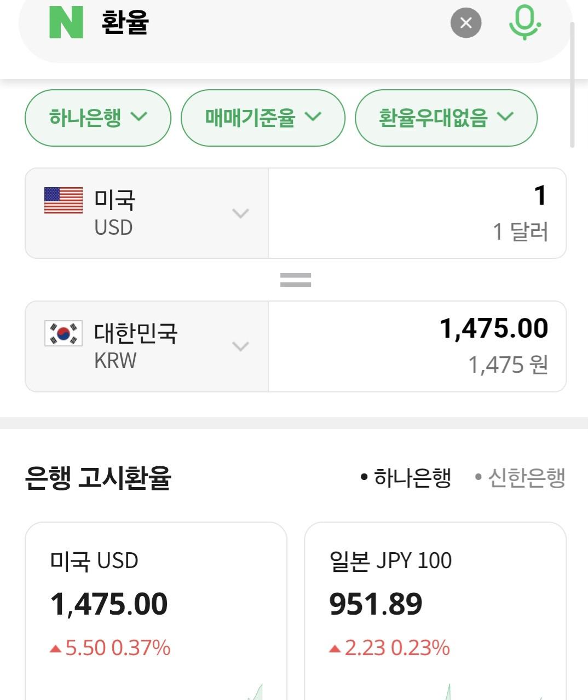The image size is (588, 700).
Task: Tap the green microphone voice search icon
Action: click(524, 22)
